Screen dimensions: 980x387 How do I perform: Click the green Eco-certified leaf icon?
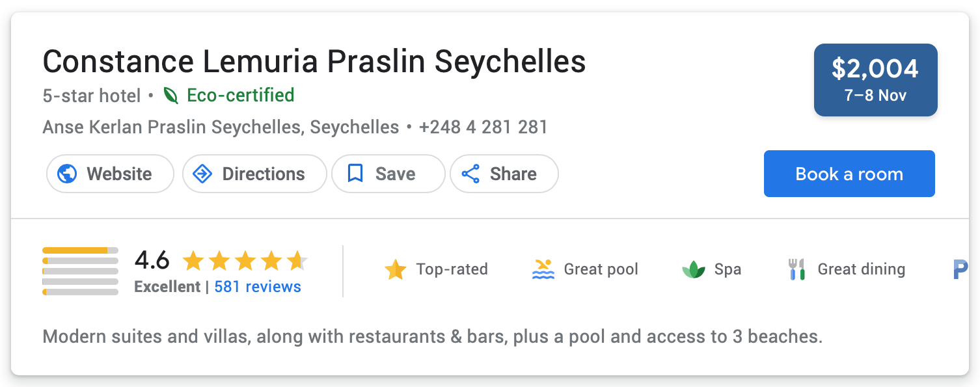tap(170, 96)
